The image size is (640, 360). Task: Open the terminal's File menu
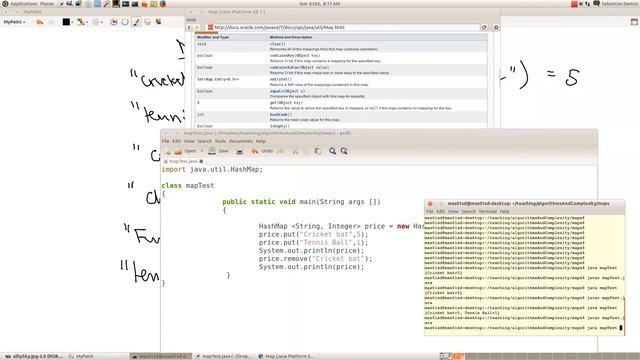(x=429, y=211)
